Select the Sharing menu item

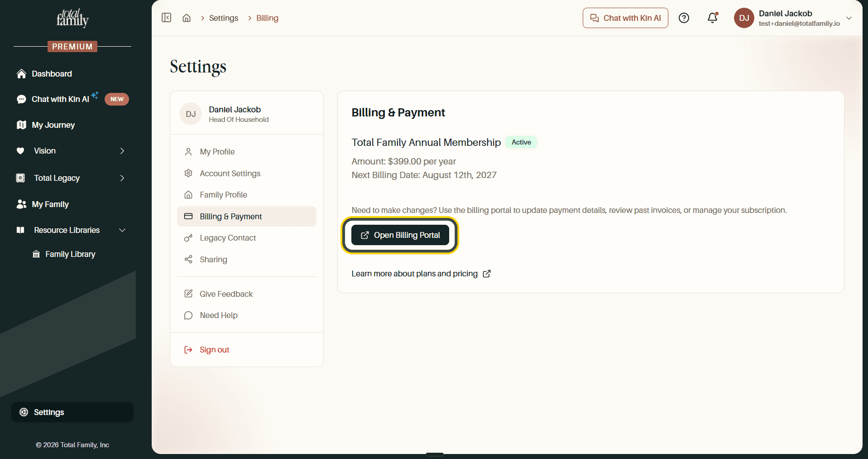pos(247,260)
